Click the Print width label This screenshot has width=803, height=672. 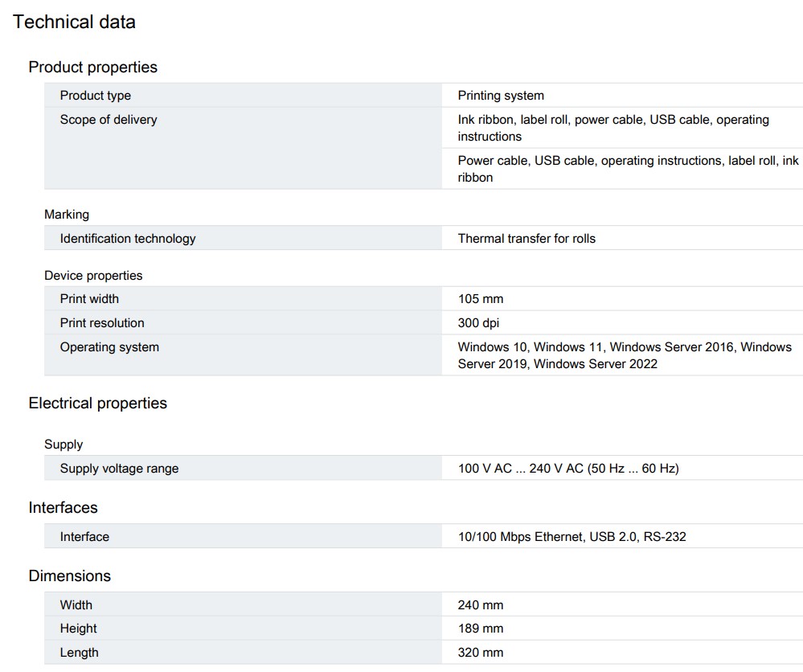coord(89,299)
